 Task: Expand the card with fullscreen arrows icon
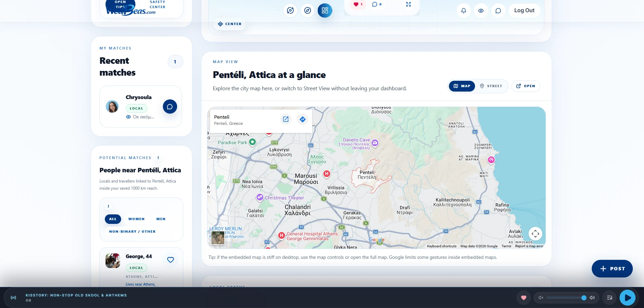409,4
